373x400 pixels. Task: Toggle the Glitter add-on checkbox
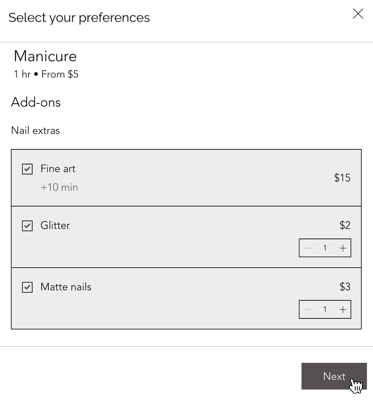(x=27, y=226)
